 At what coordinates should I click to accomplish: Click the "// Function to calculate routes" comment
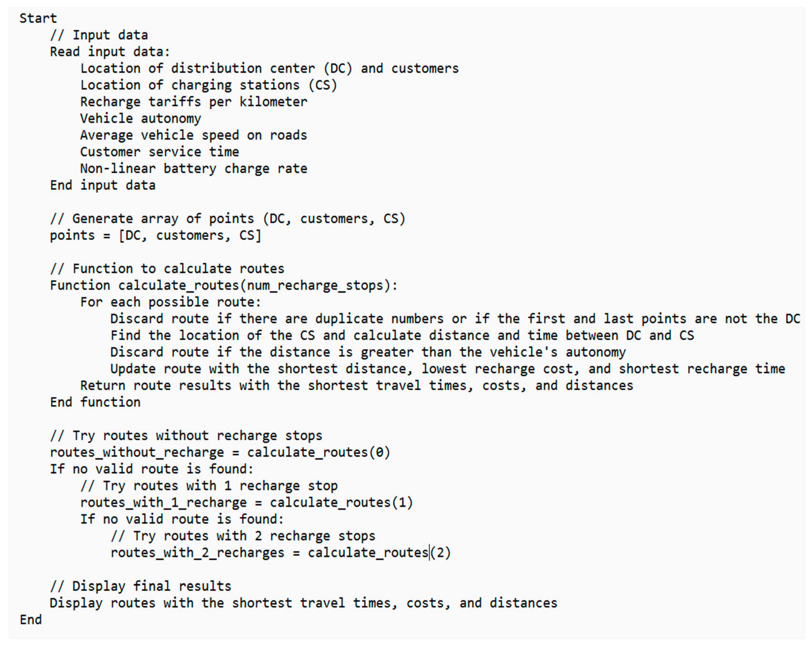[167, 269]
